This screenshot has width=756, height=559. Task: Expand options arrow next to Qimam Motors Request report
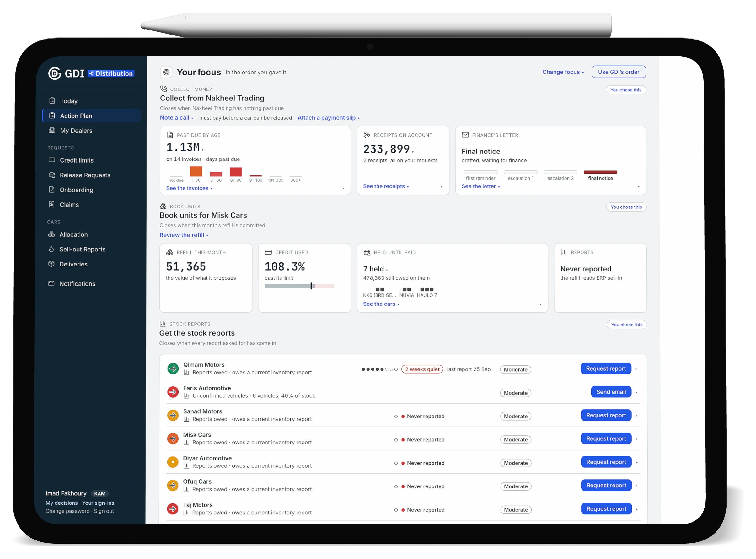pyautogui.click(x=637, y=369)
